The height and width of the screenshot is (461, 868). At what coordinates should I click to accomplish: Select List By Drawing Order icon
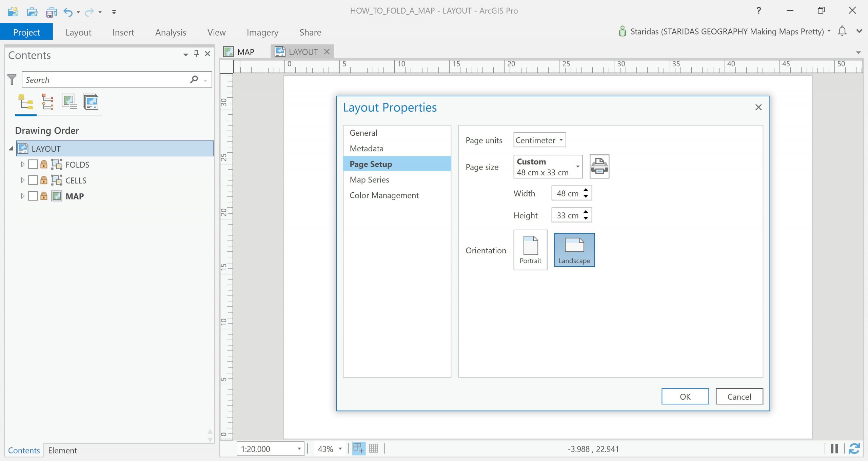click(x=26, y=102)
